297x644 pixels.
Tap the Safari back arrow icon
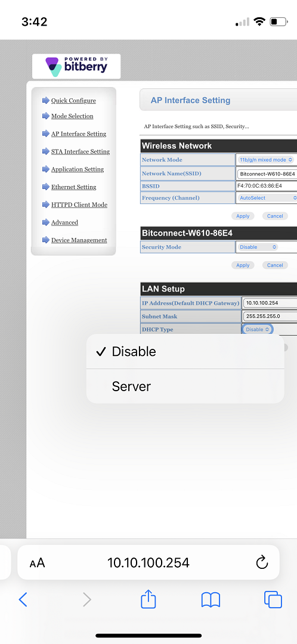point(23,600)
